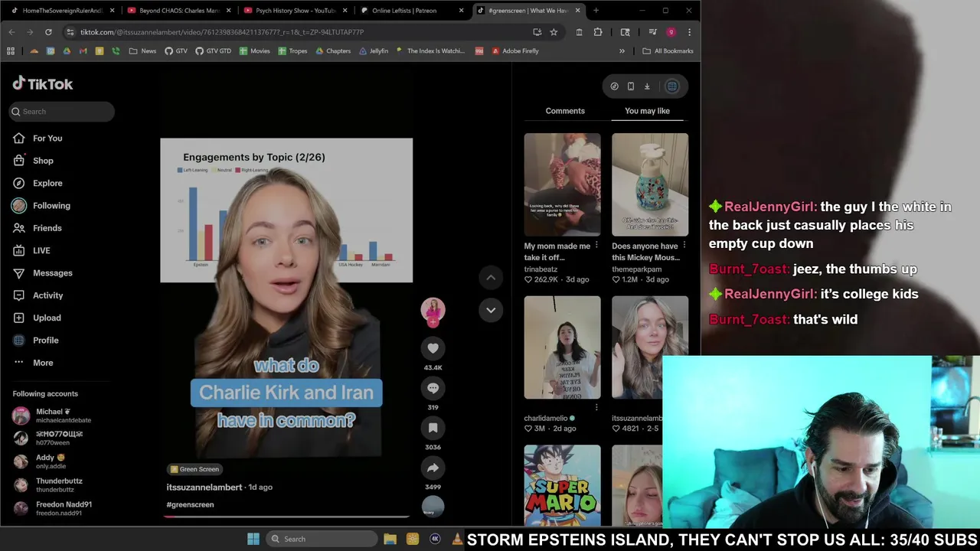The width and height of the screenshot is (980, 551).
Task: Open the Green Screen effect tag
Action: pos(195,469)
